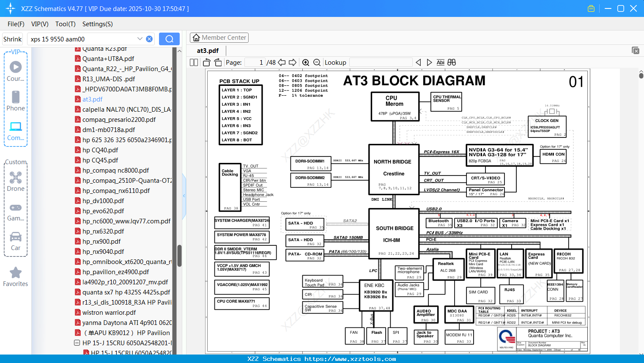The width and height of the screenshot is (644, 363).
Task: Click the CPU Merom block in diagram
Action: tap(395, 107)
